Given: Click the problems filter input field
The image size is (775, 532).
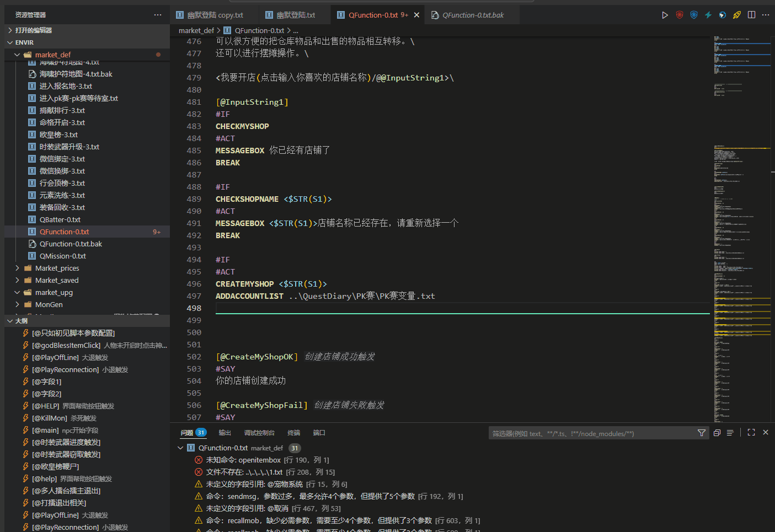Looking at the screenshot, I should 590,433.
